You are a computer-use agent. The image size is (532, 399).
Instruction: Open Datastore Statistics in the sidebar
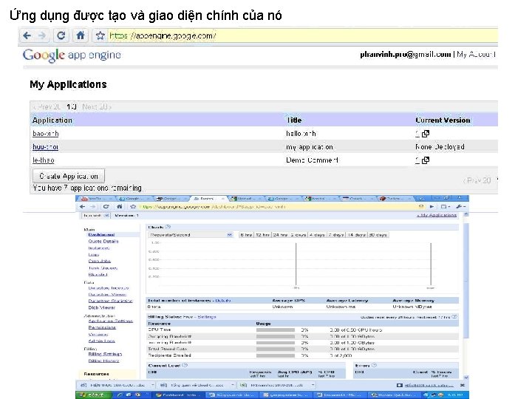point(110,301)
